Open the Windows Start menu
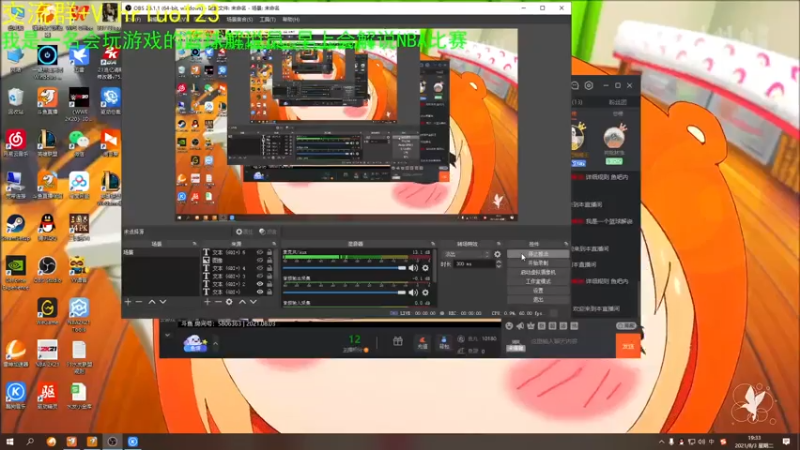 [9, 442]
